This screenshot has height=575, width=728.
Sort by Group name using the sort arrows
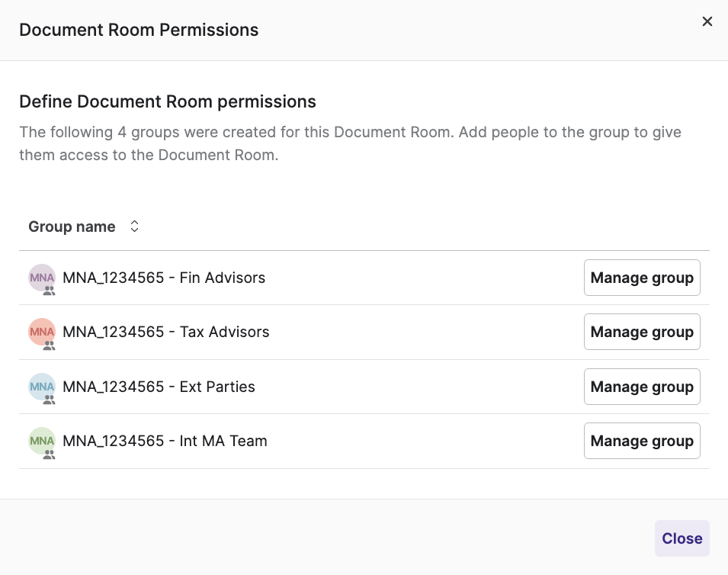135,226
